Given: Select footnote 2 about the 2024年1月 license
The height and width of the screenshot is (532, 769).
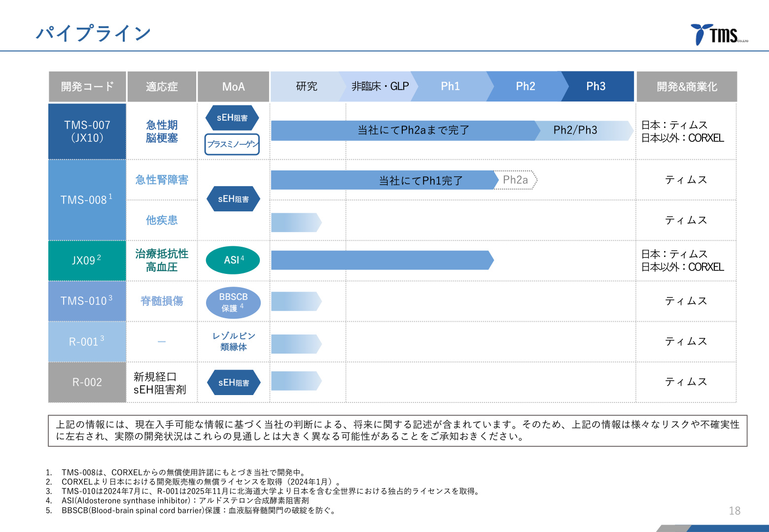Looking at the screenshot, I should point(194,482).
